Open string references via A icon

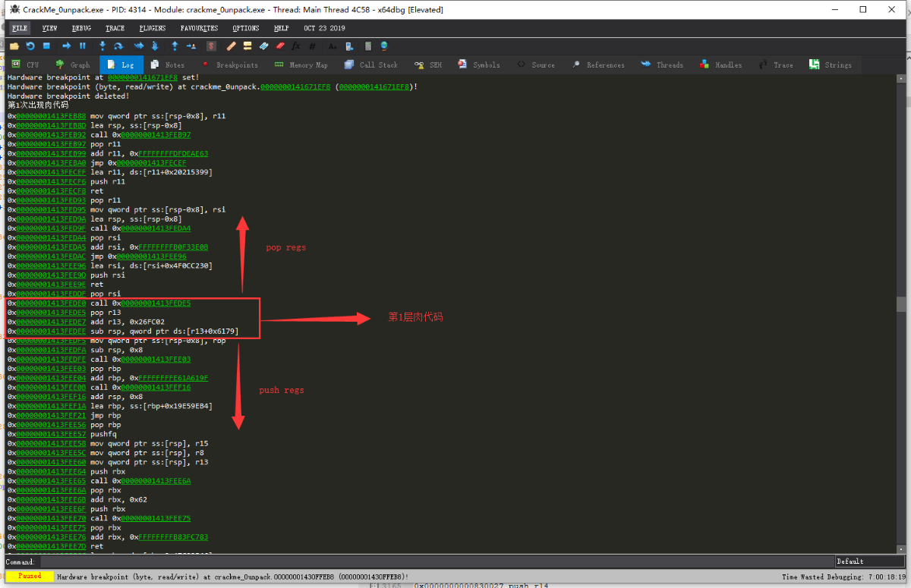tap(333, 46)
